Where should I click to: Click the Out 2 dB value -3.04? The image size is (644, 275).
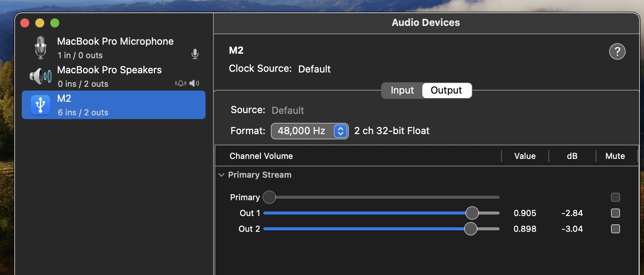572,229
